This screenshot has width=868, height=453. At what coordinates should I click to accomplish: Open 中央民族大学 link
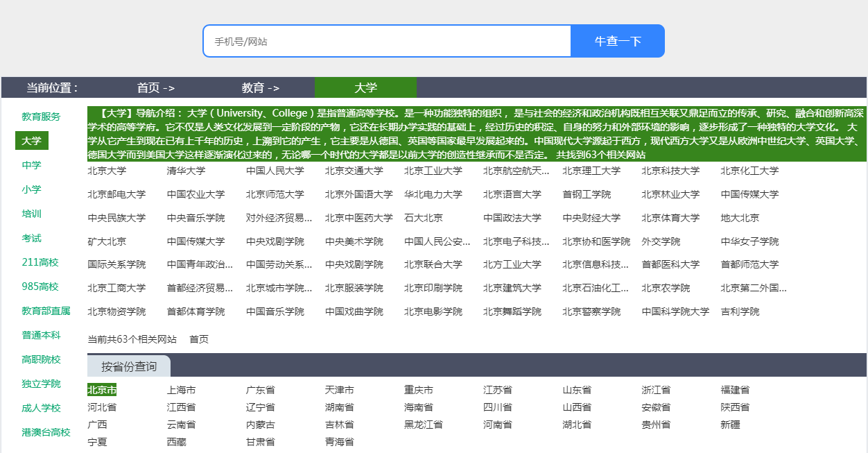116,218
